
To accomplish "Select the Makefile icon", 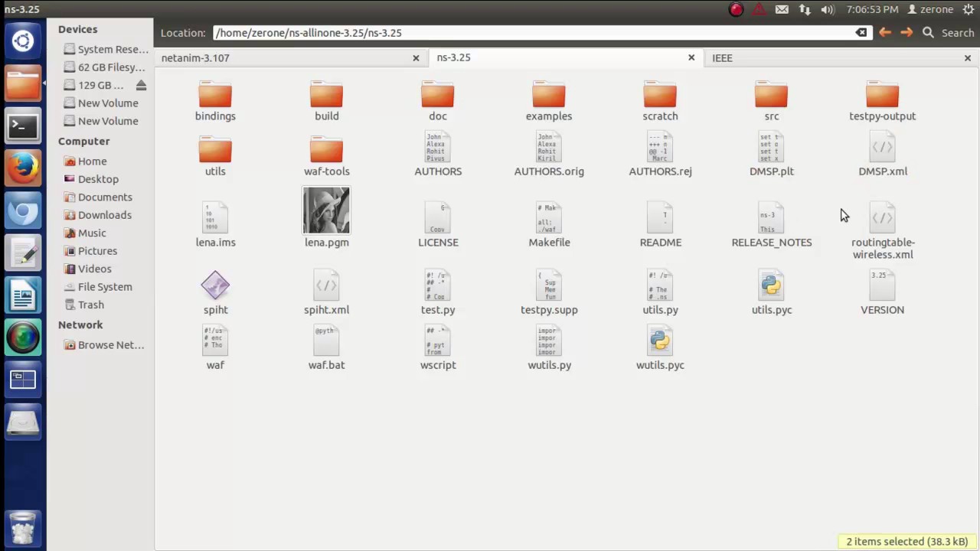I will click(x=549, y=218).
